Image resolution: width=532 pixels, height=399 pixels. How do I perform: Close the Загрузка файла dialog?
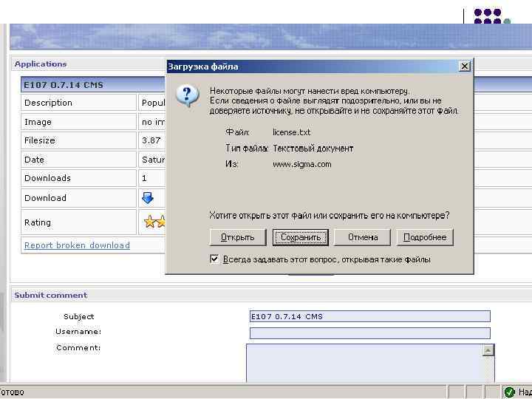pos(465,66)
